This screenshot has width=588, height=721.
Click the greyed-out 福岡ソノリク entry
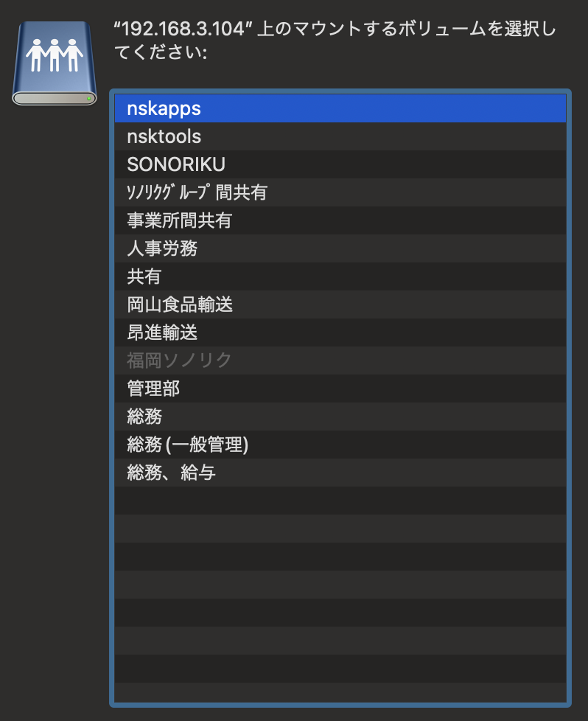coord(179,360)
